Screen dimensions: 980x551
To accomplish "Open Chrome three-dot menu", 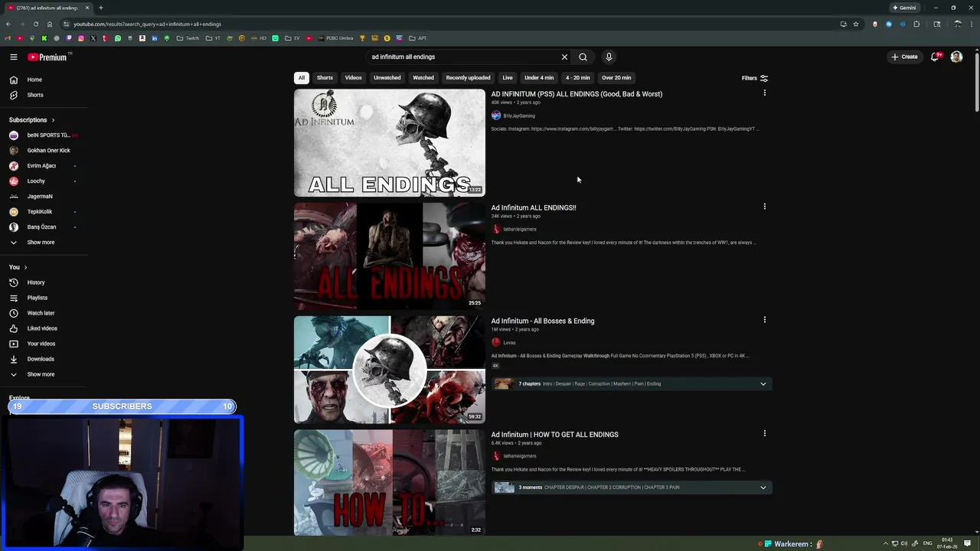I will 970,24.
